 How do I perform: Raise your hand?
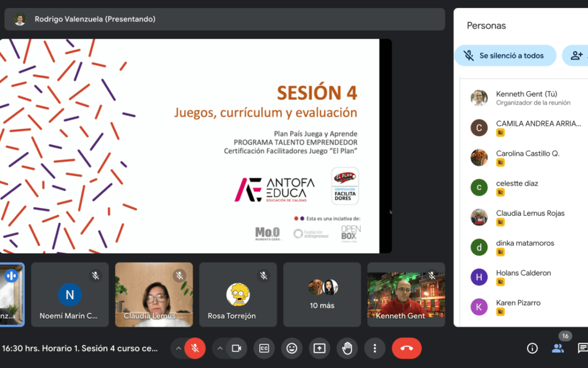tap(347, 348)
